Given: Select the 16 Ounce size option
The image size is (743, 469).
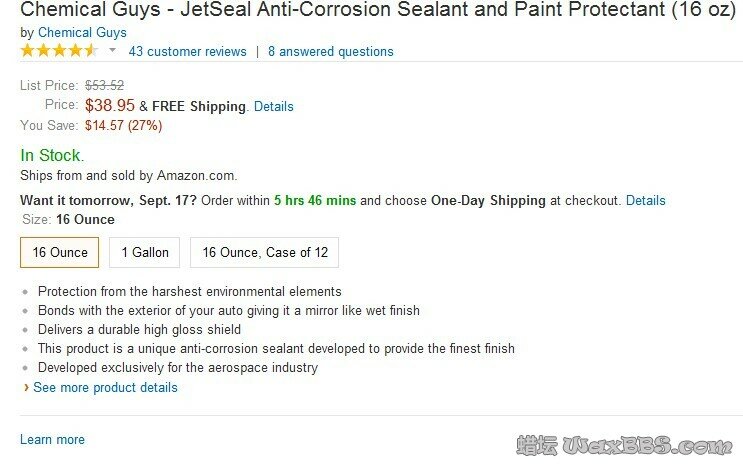Looking at the screenshot, I should (x=60, y=252).
